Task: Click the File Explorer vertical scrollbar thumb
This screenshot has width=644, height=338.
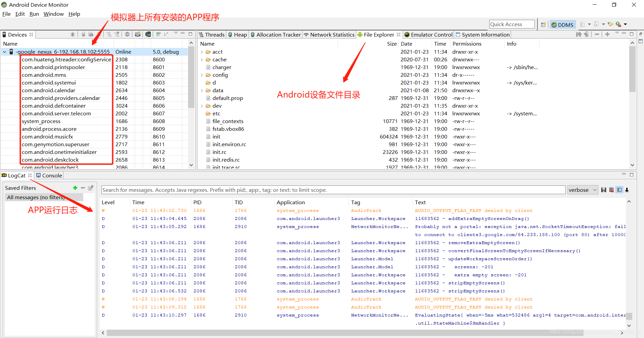Action: 632,69
